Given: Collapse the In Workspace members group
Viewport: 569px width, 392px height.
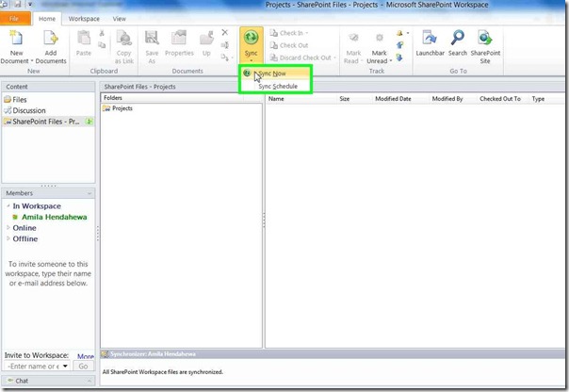Looking at the screenshot, I should (8, 205).
